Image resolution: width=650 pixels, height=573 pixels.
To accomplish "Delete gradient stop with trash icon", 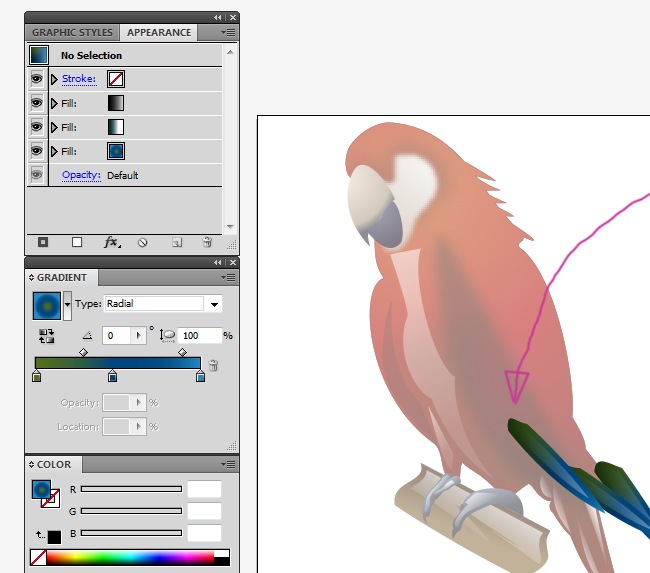I will (x=213, y=366).
